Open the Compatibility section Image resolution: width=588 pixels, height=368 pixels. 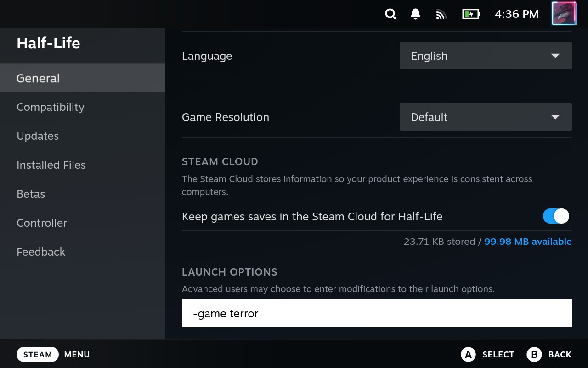83,107
